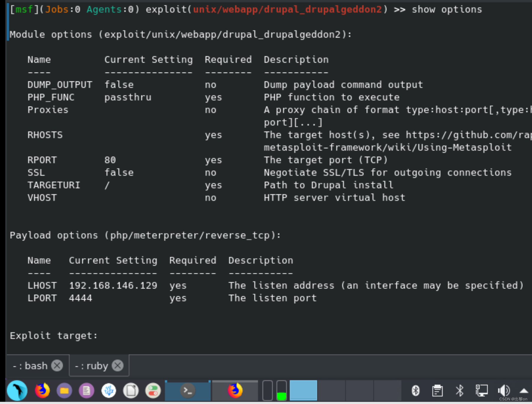This screenshot has width=532, height=404.
Task: Click the blue coral app launcher
Action: pyautogui.click(x=109, y=390)
